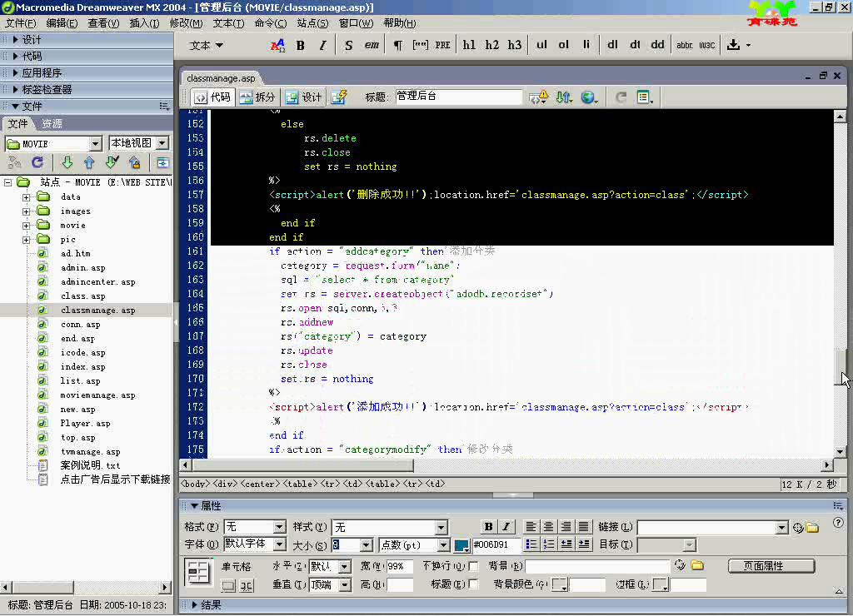Viewport: 853px width, 616px height.
Task: Open the 文件(F) menu
Action: (x=21, y=23)
